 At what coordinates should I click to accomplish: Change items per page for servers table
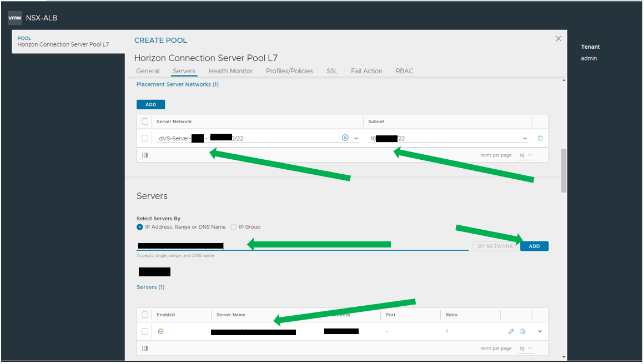click(526, 348)
